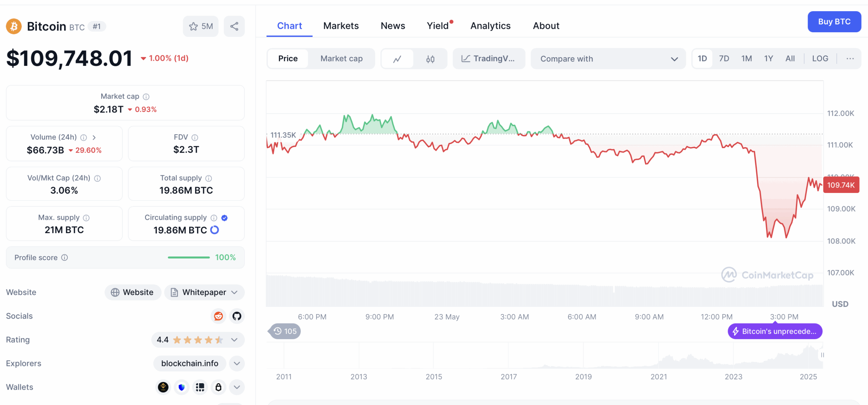Click verified badge next to Circulating supply

click(x=224, y=218)
